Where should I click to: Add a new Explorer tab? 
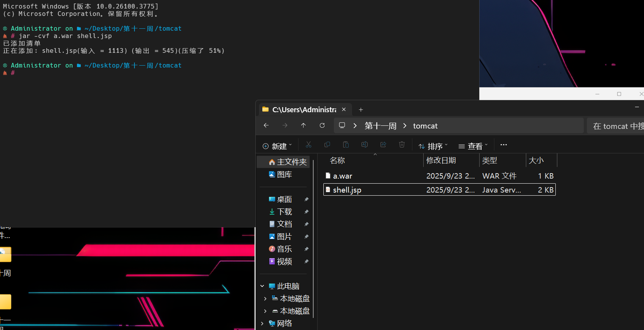click(361, 110)
